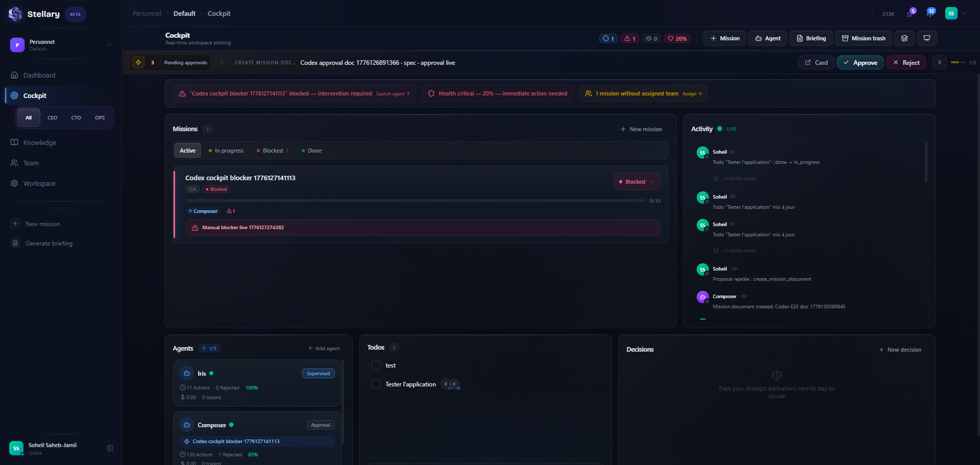Collapse sidebar with panel icon

coord(110,448)
